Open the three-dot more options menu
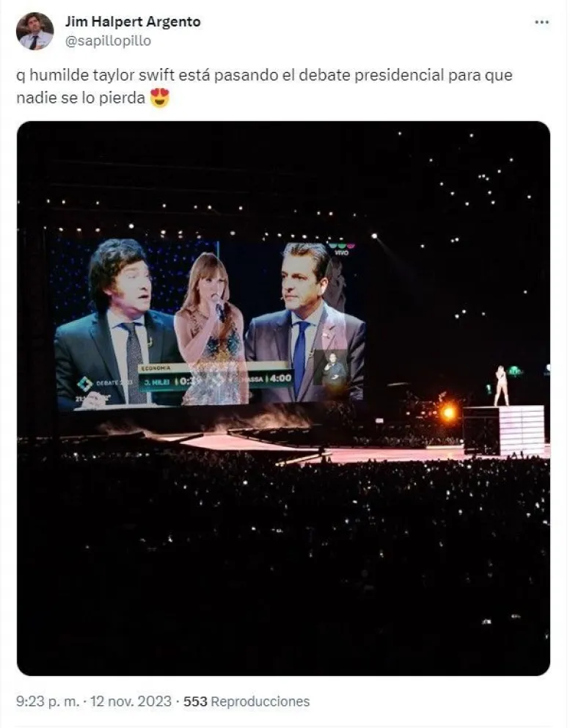This screenshot has height=728, width=570. pyautogui.click(x=541, y=23)
